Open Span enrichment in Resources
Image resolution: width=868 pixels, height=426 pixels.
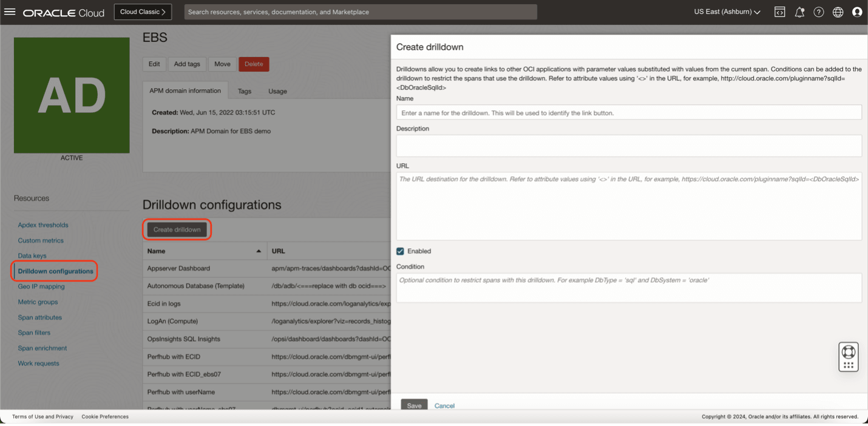coord(42,348)
